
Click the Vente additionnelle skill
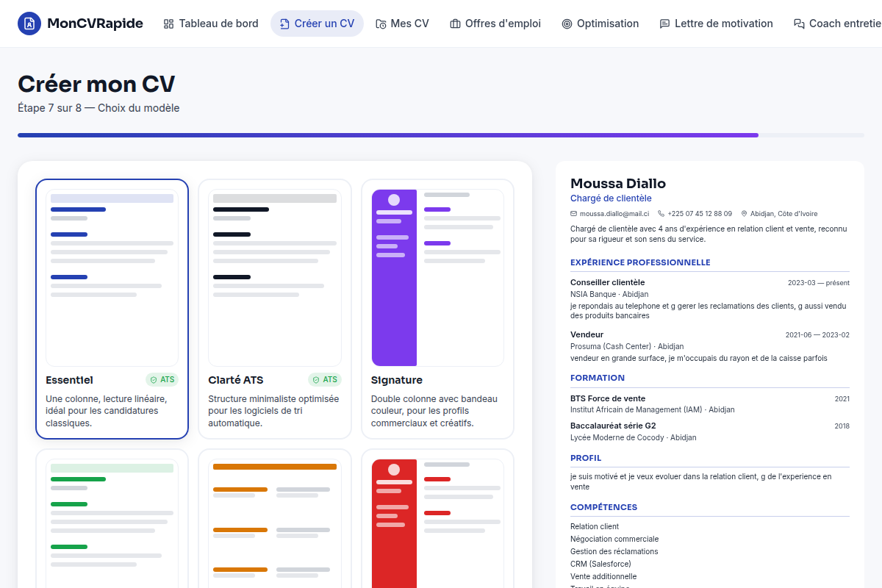pyautogui.click(x=603, y=576)
